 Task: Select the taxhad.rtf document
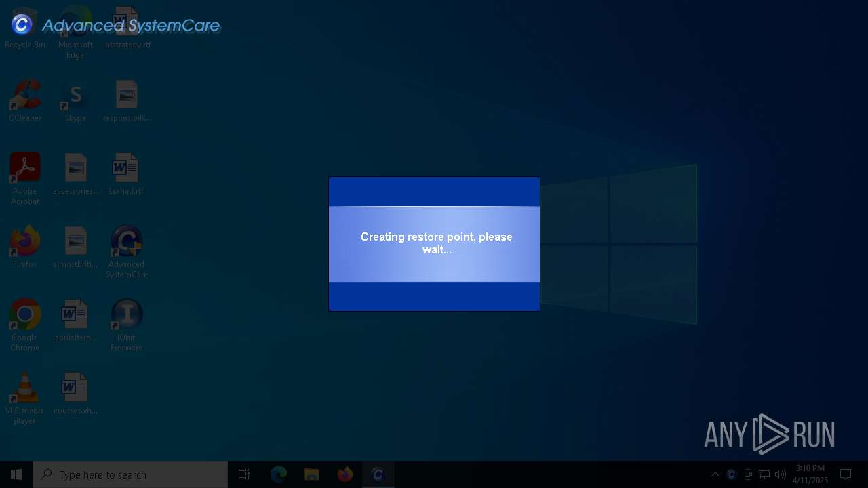click(x=127, y=174)
